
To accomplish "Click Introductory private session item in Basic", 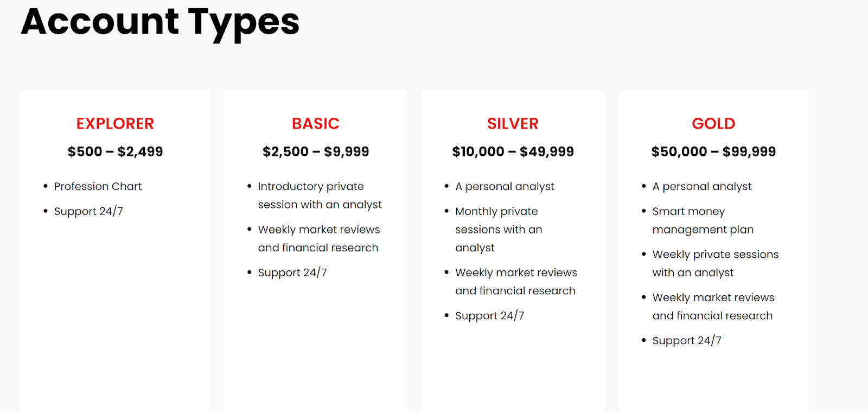I will [320, 195].
